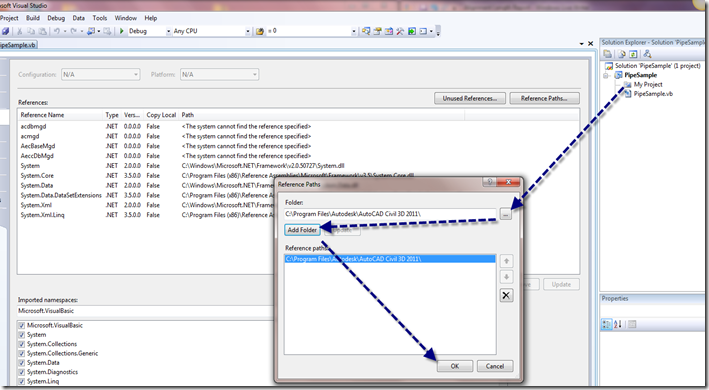Open the Data menu
Image resolution: width=709 pixels, height=390 pixels.
coord(79,18)
